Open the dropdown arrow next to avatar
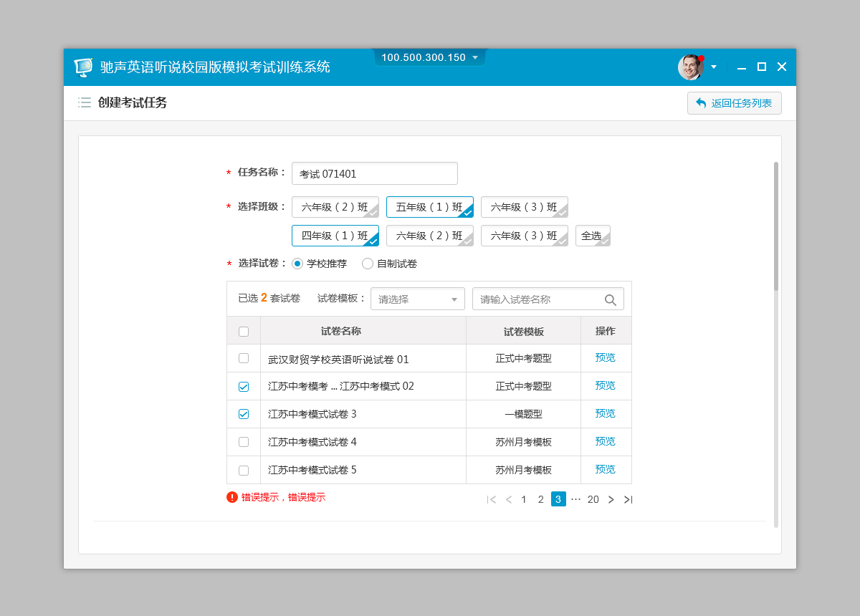 [x=713, y=67]
